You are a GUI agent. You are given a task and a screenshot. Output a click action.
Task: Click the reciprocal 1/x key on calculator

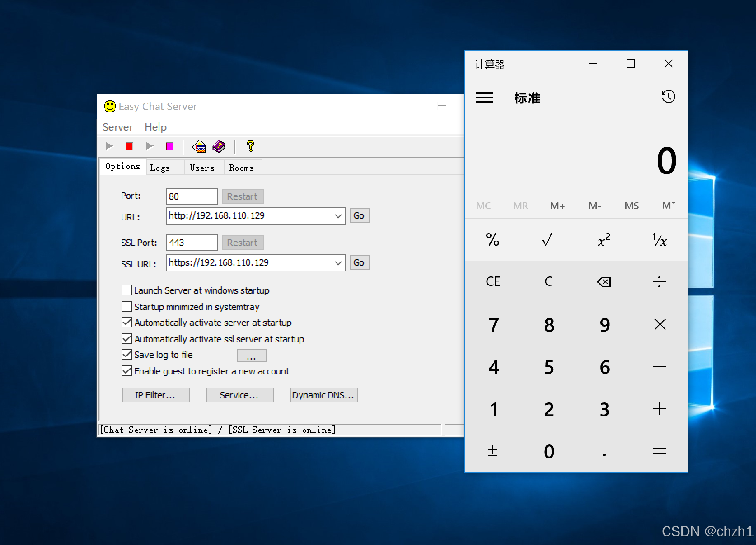(x=660, y=240)
